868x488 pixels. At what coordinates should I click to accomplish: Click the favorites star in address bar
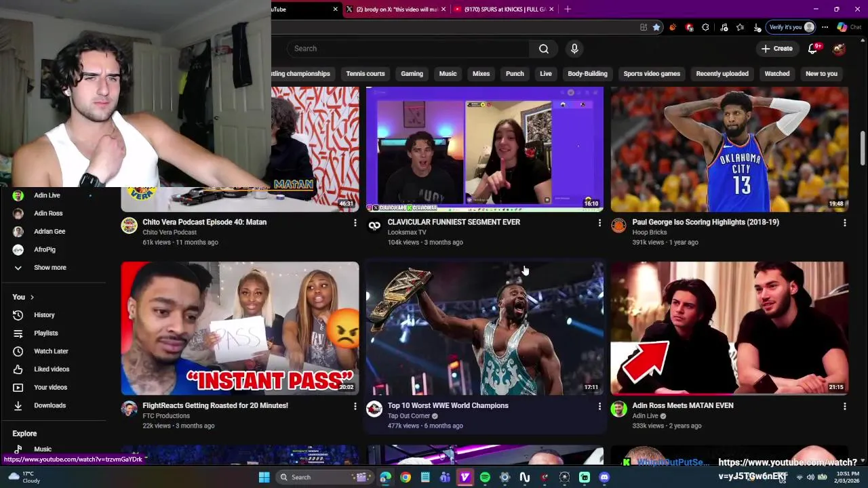[x=656, y=27]
